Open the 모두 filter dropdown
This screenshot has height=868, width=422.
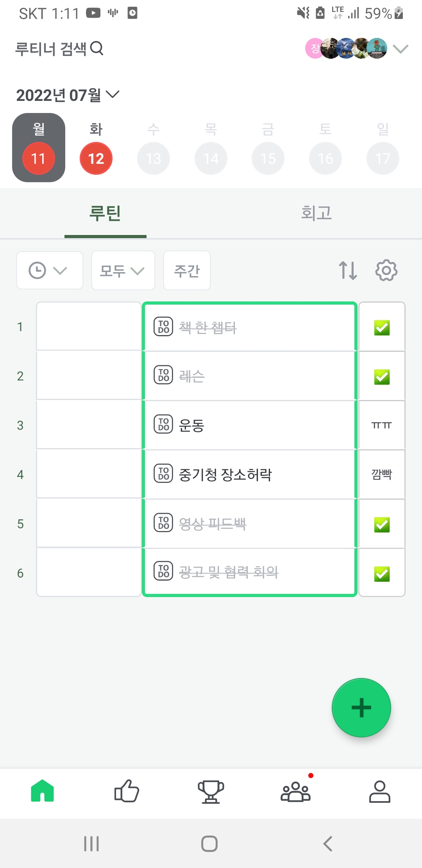point(123,270)
